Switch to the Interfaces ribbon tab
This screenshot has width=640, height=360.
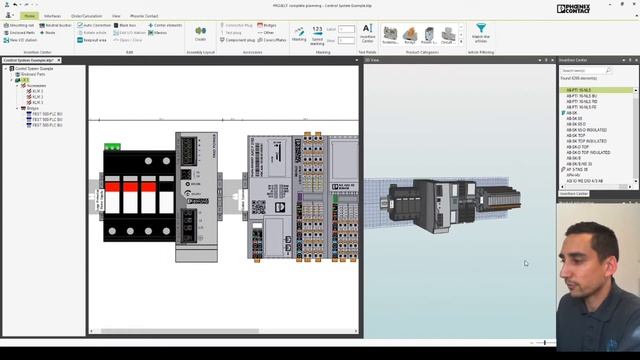52,16
